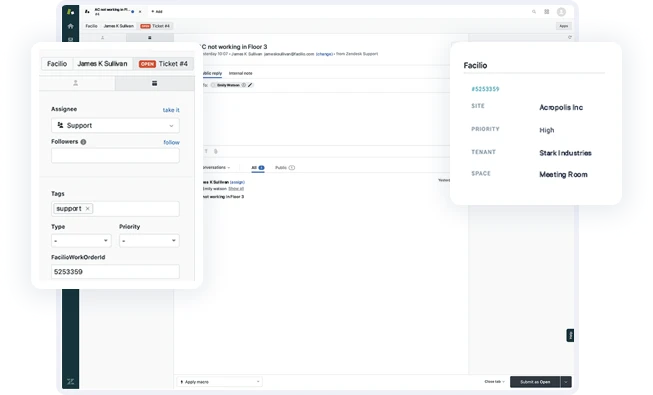Click the 'High' priority value in Facilio card
The height and width of the screenshot is (395, 653).
547,130
